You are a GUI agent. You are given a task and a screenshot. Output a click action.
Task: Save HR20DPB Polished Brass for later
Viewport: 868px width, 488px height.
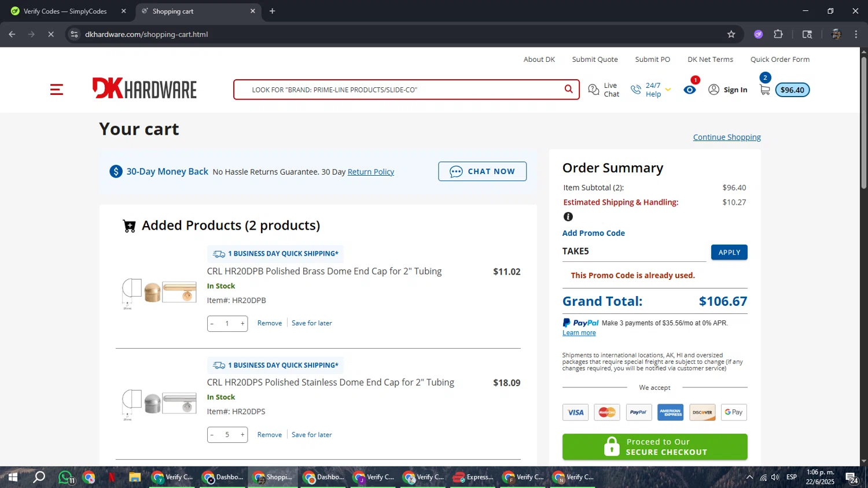point(312,323)
